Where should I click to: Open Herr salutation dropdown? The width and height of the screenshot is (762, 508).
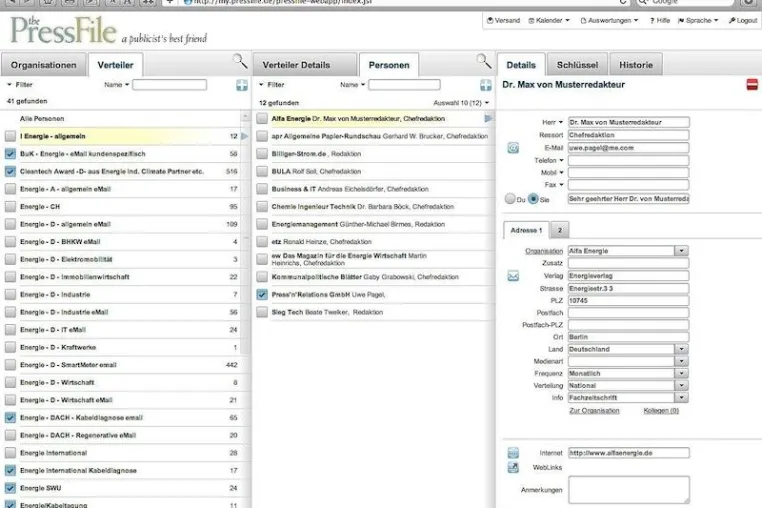(552, 123)
